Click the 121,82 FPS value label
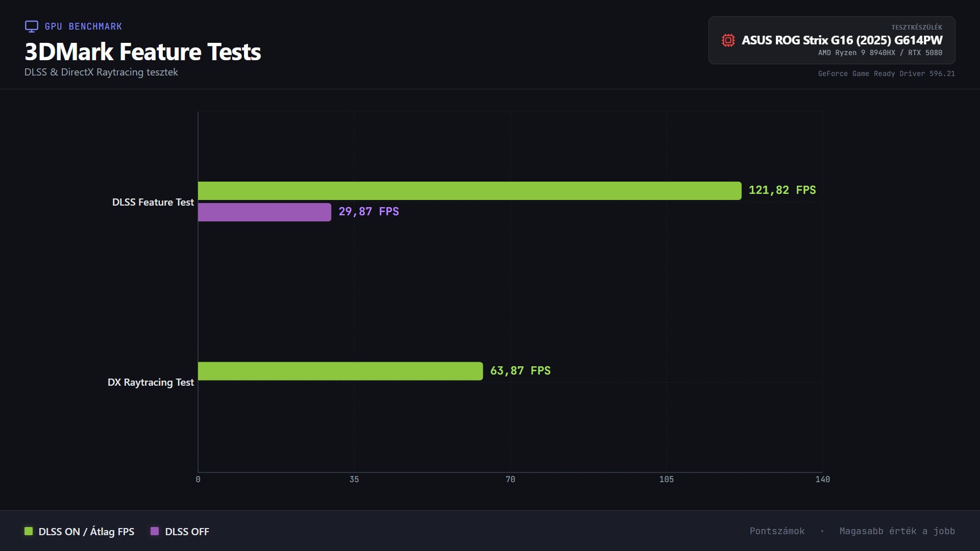This screenshot has height=551, width=980. pyautogui.click(x=782, y=190)
